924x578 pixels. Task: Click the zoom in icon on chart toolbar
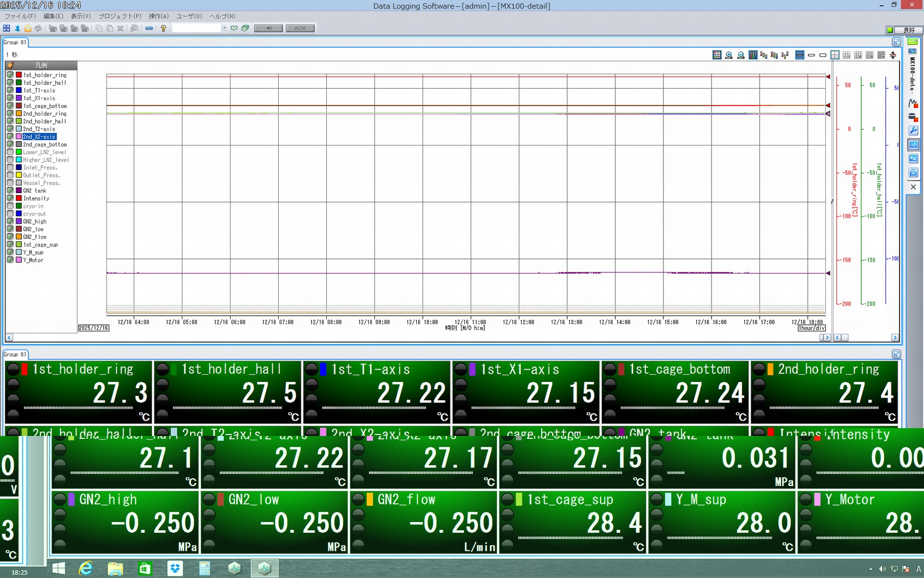point(729,55)
